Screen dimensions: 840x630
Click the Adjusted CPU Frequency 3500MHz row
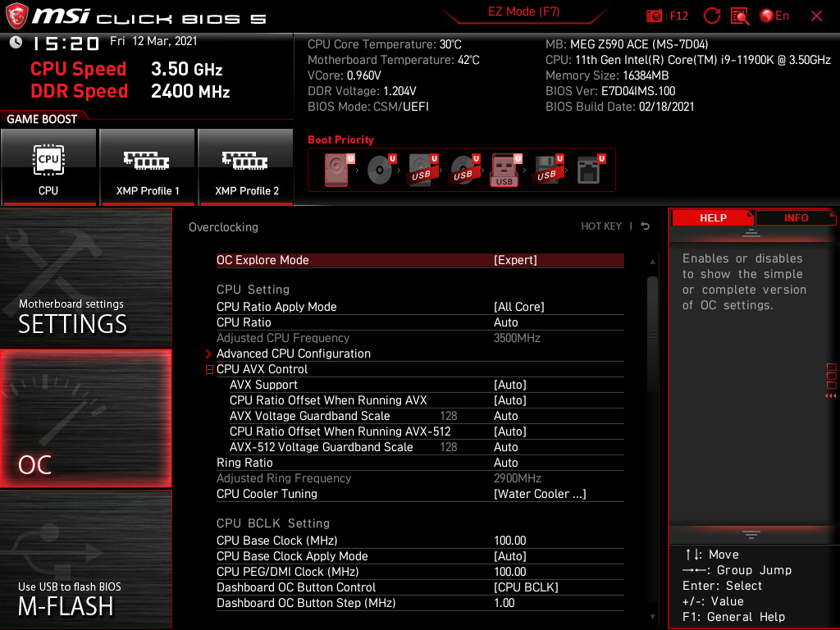pos(420,338)
